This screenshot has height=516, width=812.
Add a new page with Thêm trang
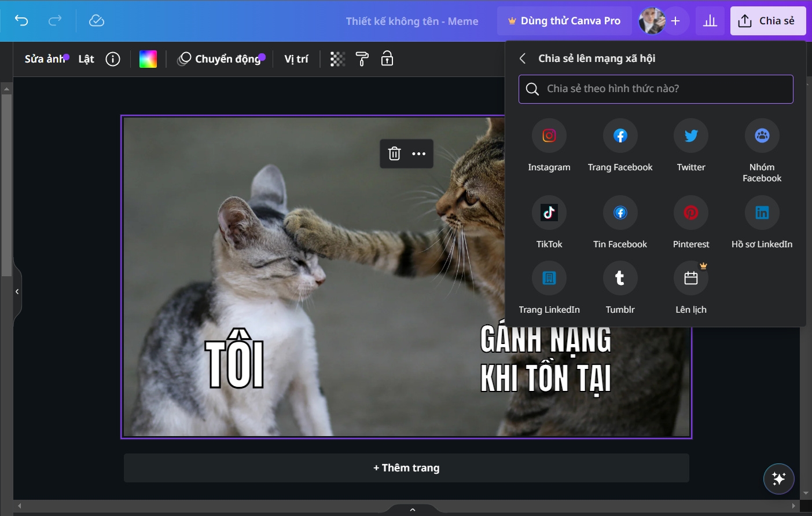[406, 467]
